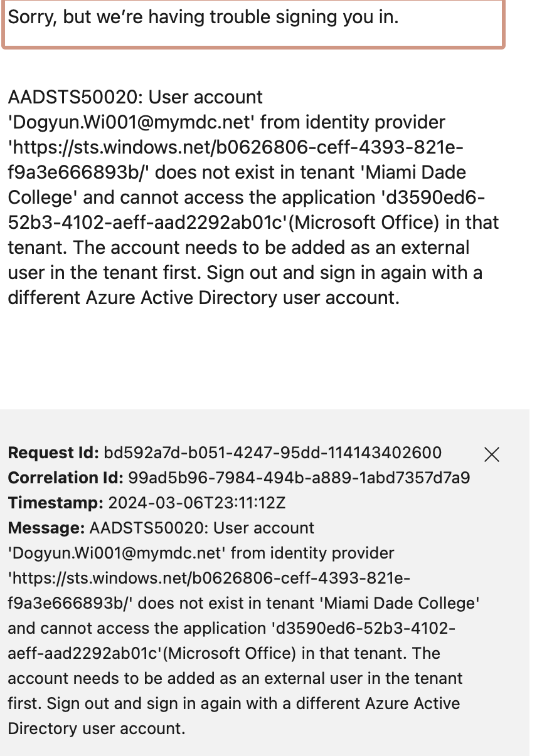Viewport: 537px width, 756px height.
Task: Click the sts.windows.net URL in the top paragraph
Action: [235, 147]
